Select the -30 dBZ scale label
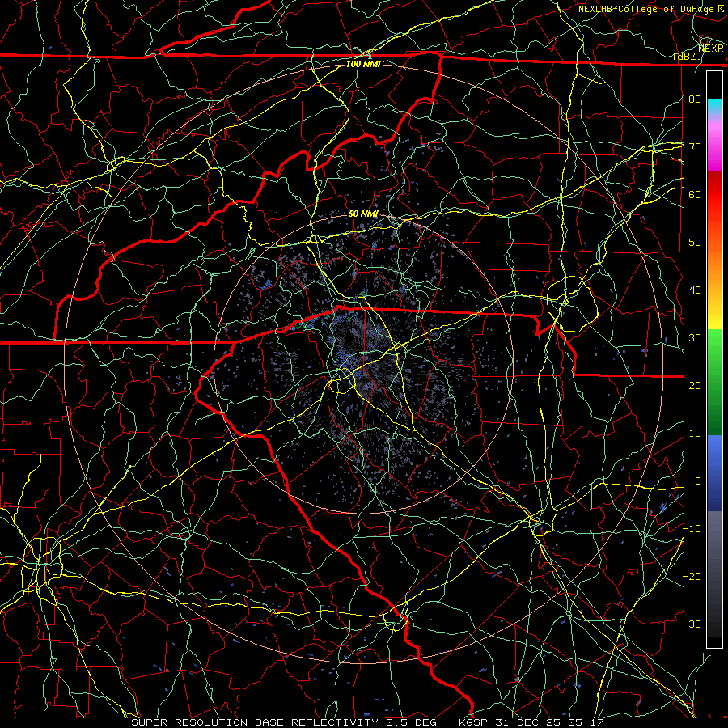 [x=692, y=624]
